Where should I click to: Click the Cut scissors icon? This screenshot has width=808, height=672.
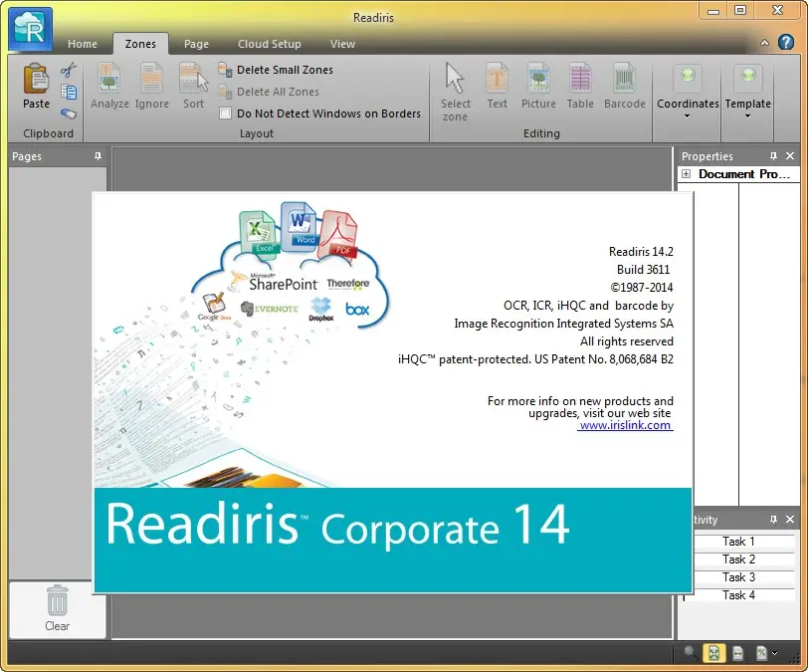click(x=68, y=70)
